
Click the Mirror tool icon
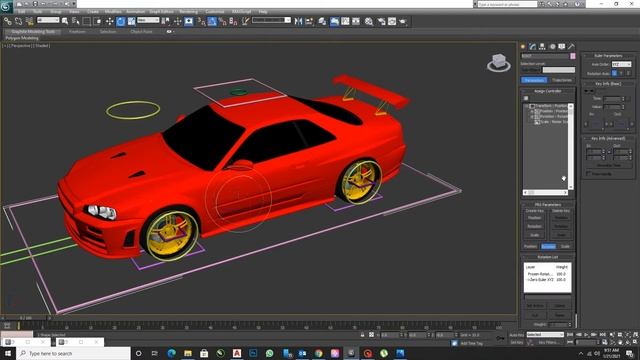298,21
